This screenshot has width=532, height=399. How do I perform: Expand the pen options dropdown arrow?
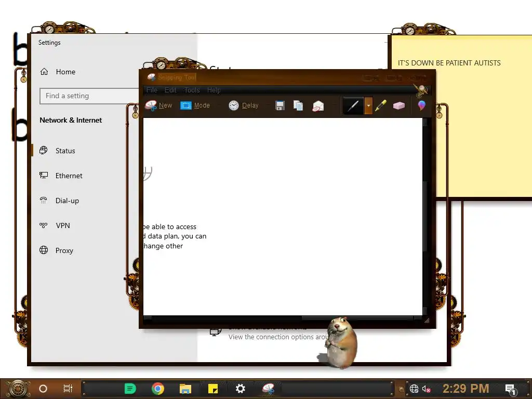click(368, 105)
